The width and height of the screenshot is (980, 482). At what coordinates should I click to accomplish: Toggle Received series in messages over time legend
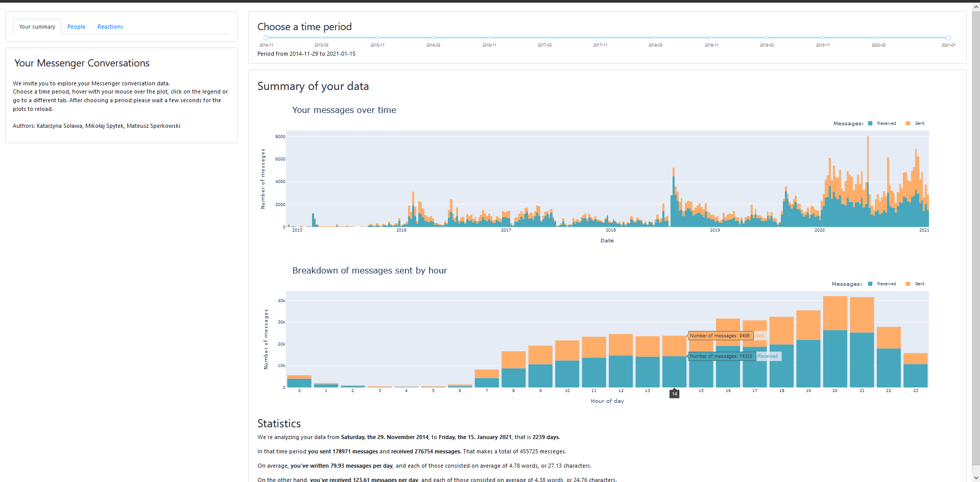point(882,123)
